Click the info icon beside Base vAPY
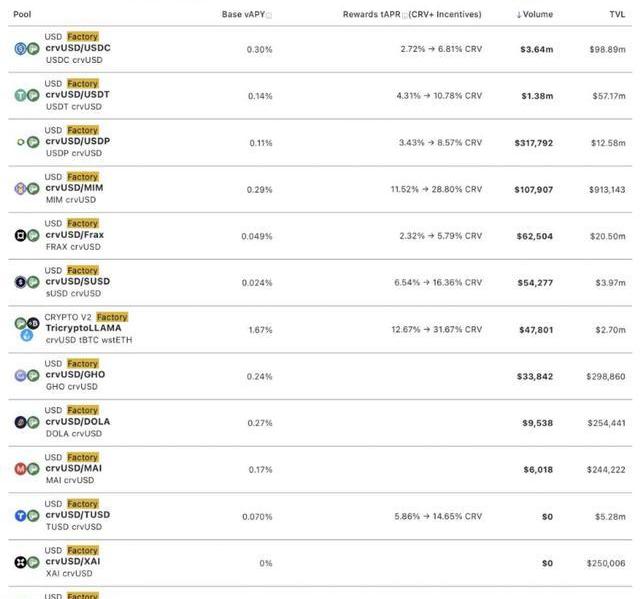This screenshot has width=640, height=599. [x=269, y=16]
